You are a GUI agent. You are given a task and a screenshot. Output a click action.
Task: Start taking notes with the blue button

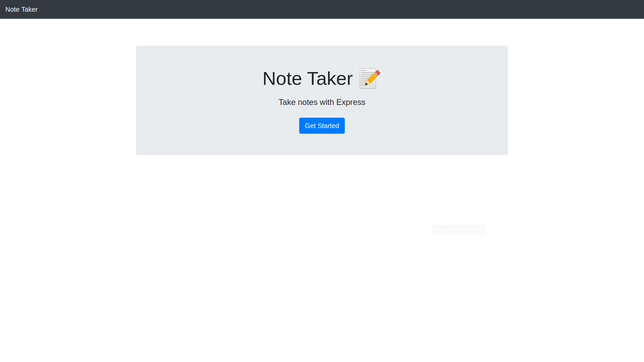coord(322,126)
